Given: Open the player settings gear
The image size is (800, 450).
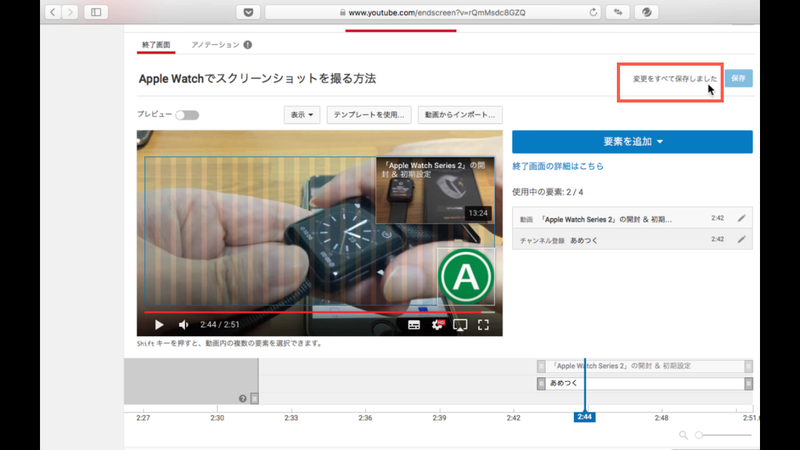Looking at the screenshot, I should [437, 324].
